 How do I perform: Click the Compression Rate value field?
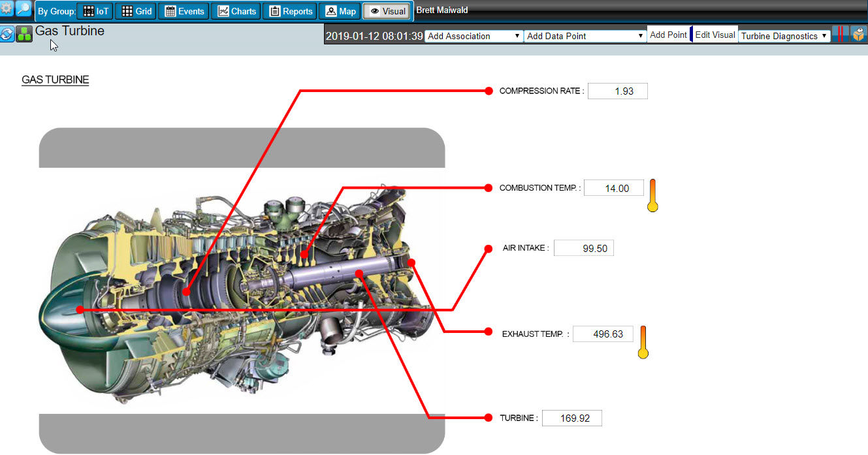tap(617, 91)
